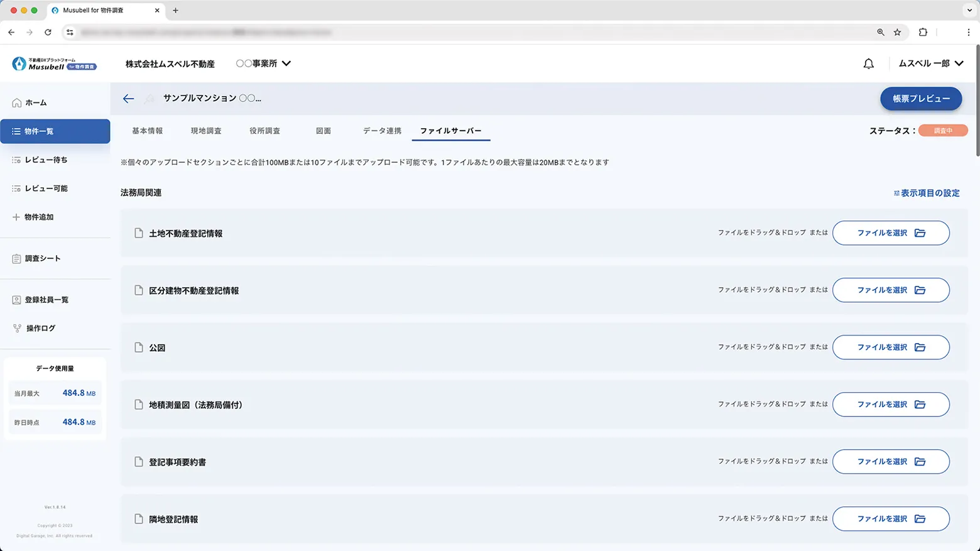Click ファイルを選択 for 土地不動産登記情報

pyautogui.click(x=891, y=232)
